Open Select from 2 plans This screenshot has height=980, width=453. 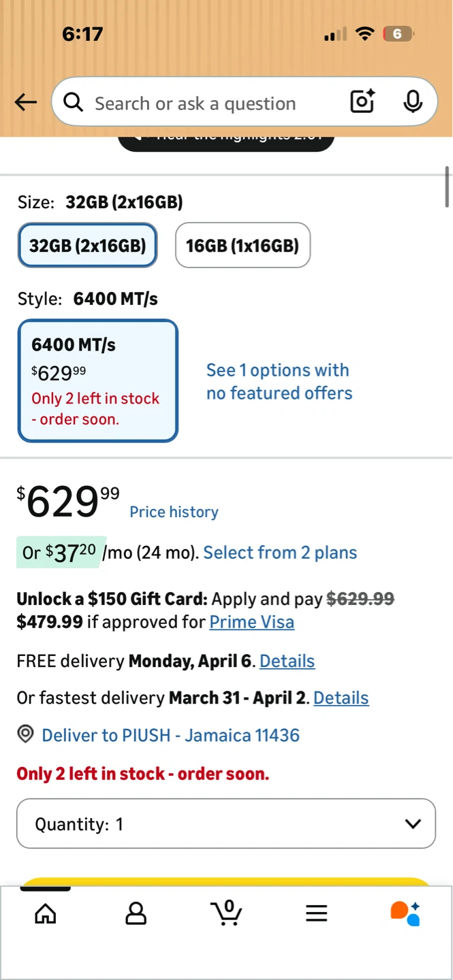[280, 553]
